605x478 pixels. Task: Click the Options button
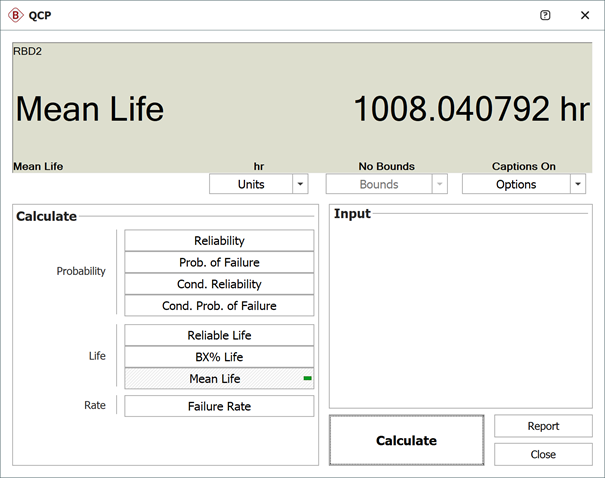[515, 184]
